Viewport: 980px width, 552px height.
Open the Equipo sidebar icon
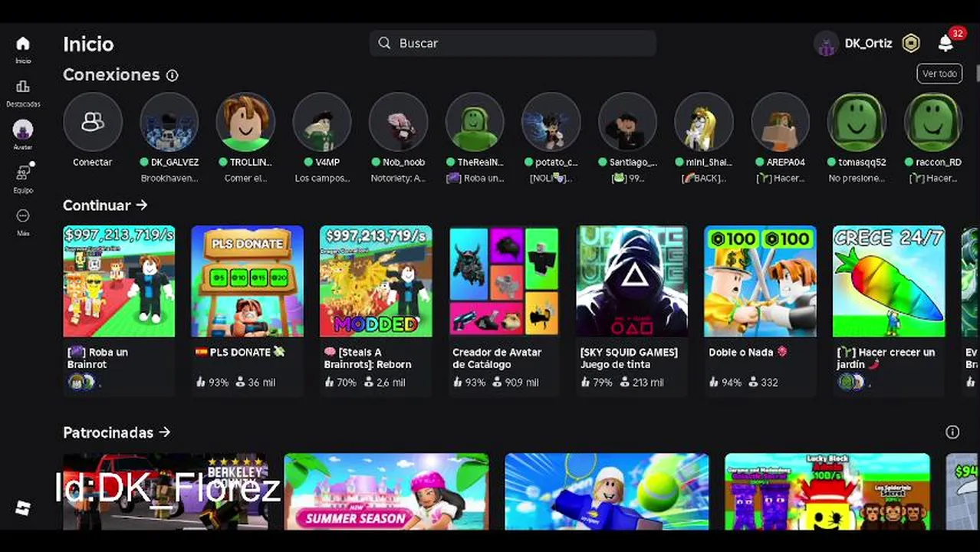23,172
